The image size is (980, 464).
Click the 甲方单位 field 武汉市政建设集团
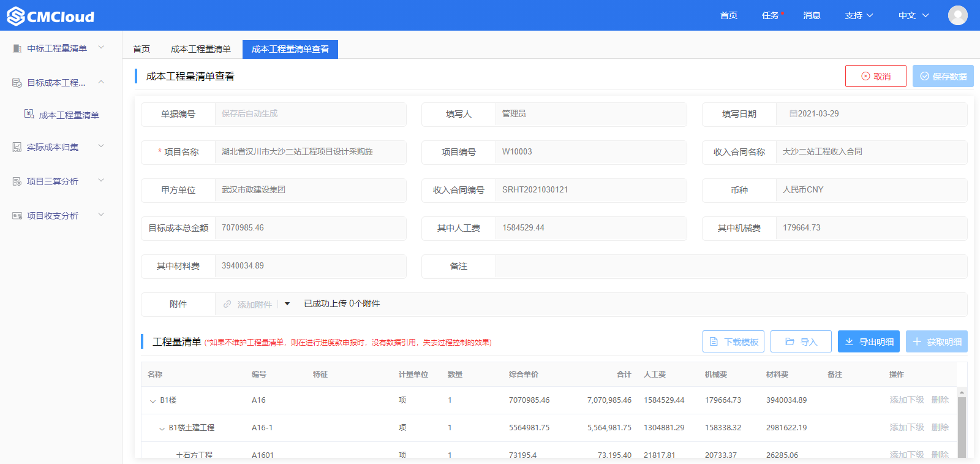click(x=311, y=190)
